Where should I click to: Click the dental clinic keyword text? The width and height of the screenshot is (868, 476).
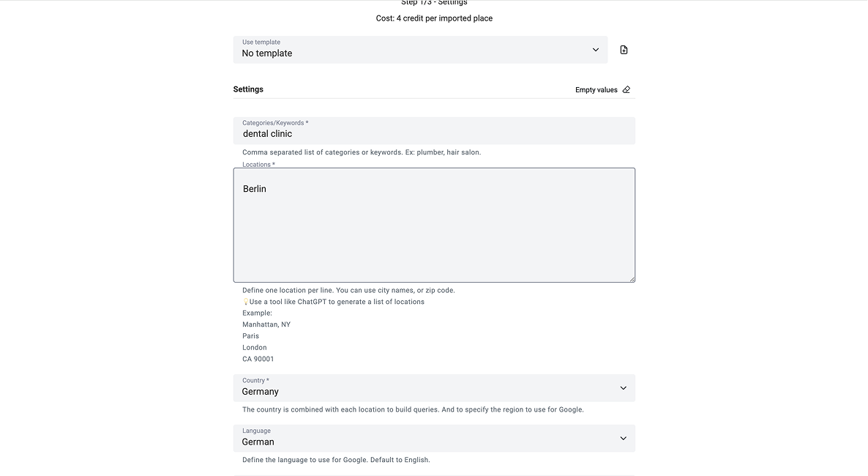pyautogui.click(x=267, y=133)
